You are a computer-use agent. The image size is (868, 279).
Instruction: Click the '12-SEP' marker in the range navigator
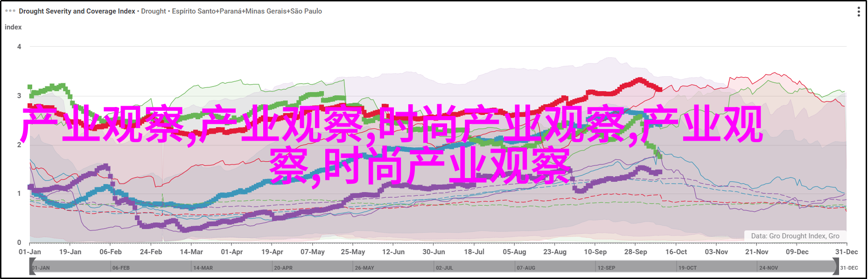[x=607, y=268]
